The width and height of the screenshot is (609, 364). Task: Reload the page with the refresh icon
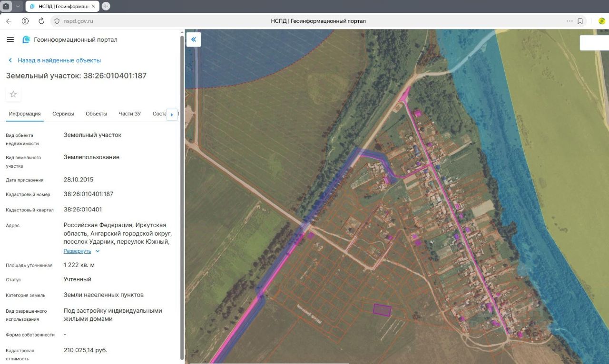pyautogui.click(x=41, y=21)
